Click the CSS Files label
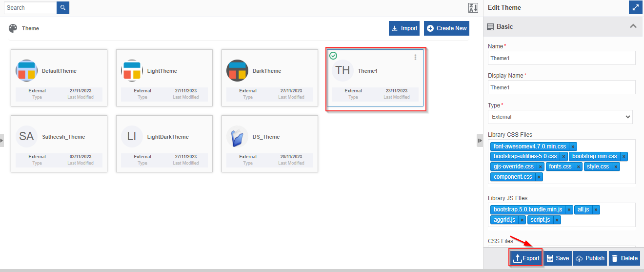Image resolution: width=644 pixels, height=272 pixels. point(501,241)
